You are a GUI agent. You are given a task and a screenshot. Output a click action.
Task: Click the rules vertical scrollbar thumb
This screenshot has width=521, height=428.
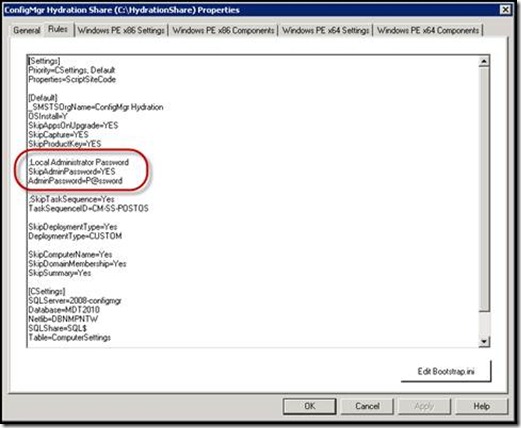tap(484, 189)
